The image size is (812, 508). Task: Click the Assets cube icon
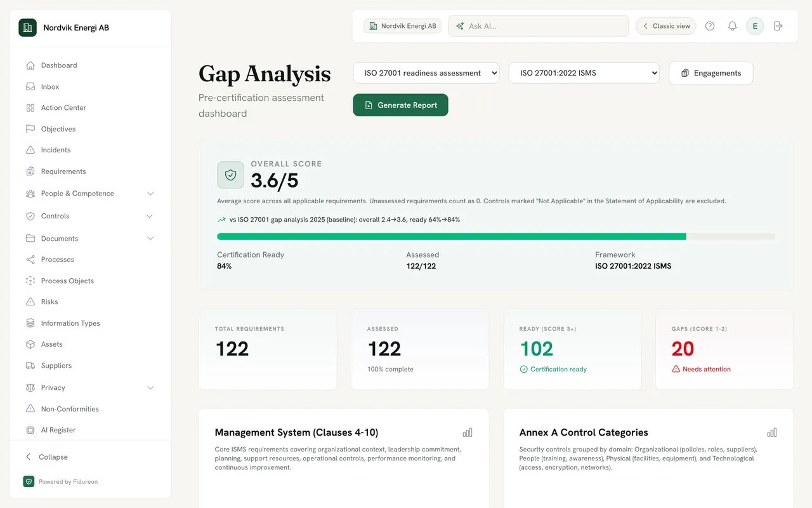30,344
